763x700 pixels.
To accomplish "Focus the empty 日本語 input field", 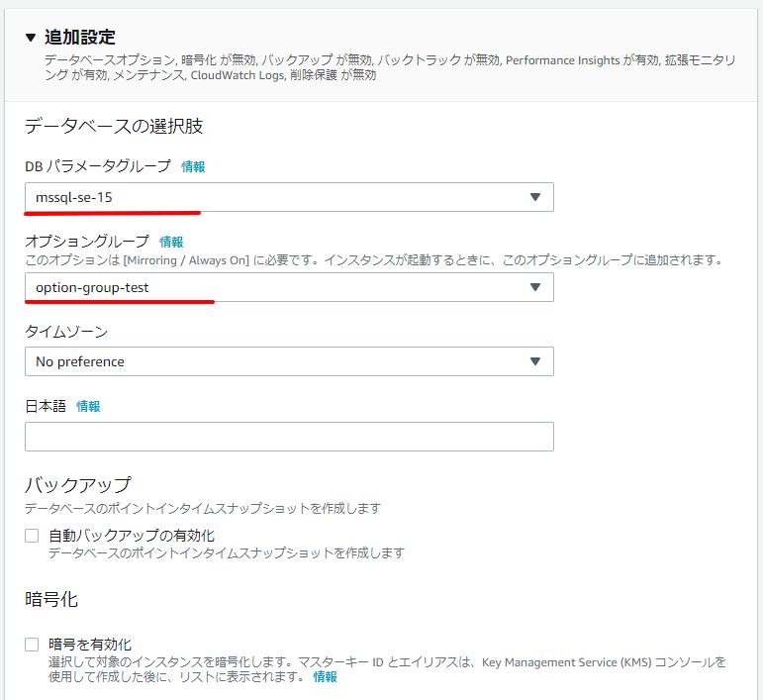I will (289, 437).
